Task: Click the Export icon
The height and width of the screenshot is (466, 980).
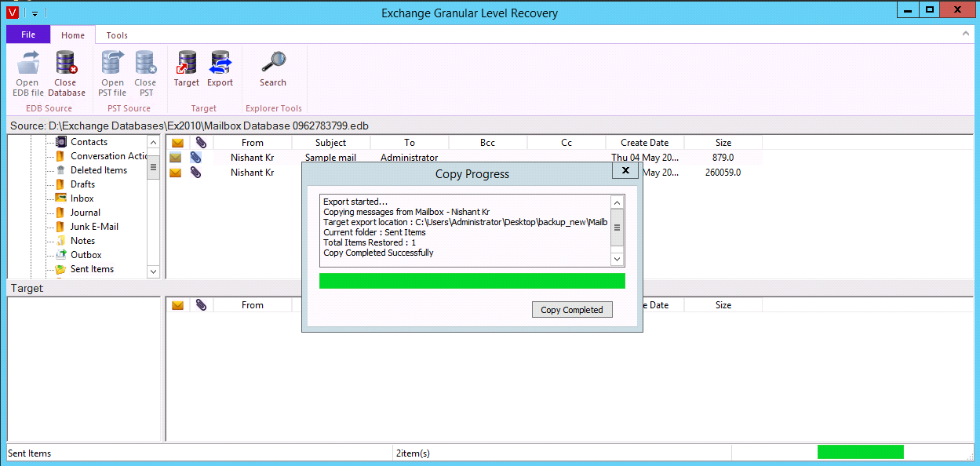Action: click(220, 69)
